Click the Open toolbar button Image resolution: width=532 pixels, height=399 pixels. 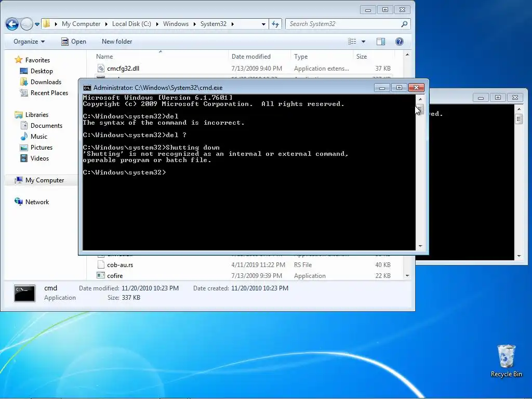click(x=74, y=42)
